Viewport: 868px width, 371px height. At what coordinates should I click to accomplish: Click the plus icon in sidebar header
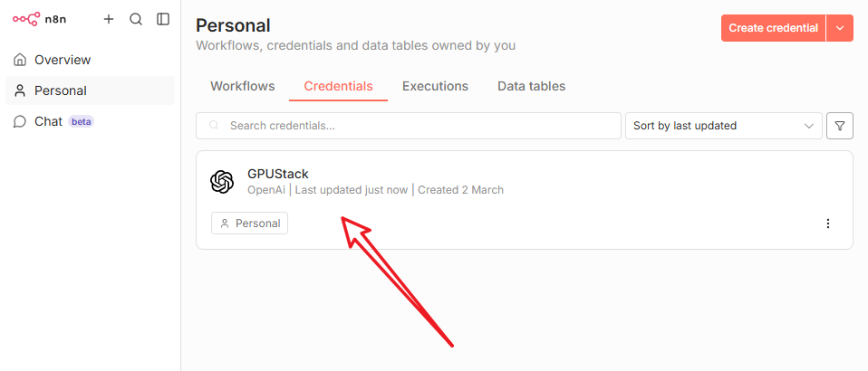tap(109, 19)
